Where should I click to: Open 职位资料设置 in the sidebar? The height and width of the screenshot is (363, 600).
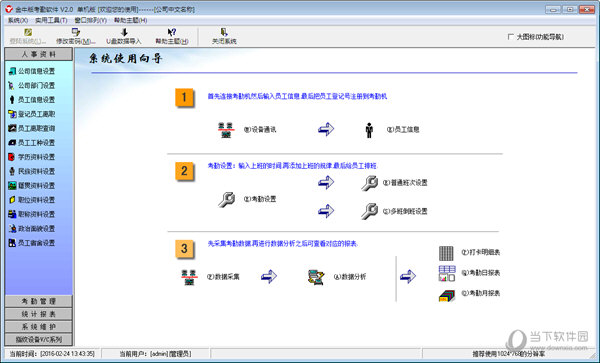32,200
